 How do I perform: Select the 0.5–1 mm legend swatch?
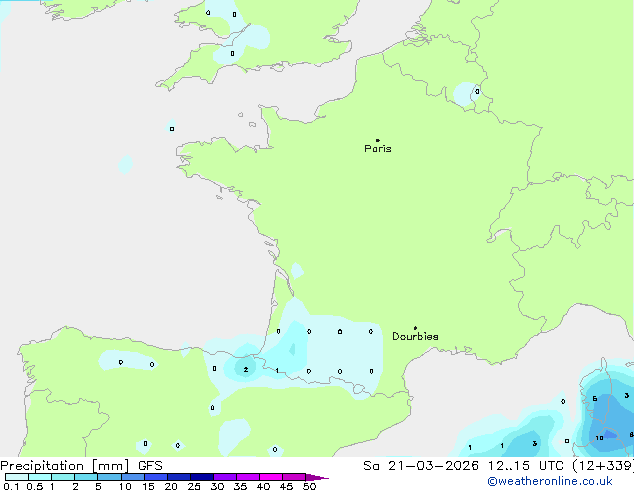click(x=40, y=477)
